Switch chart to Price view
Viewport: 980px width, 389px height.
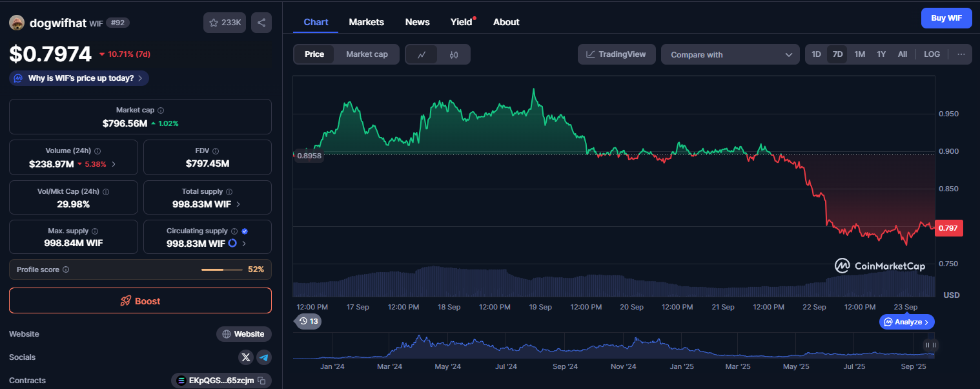coord(314,54)
